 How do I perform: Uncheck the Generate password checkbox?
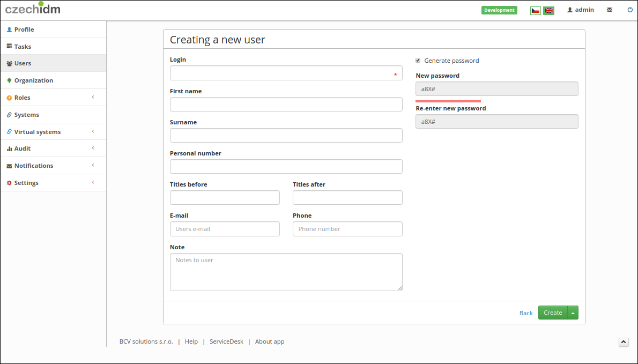point(418,60)
